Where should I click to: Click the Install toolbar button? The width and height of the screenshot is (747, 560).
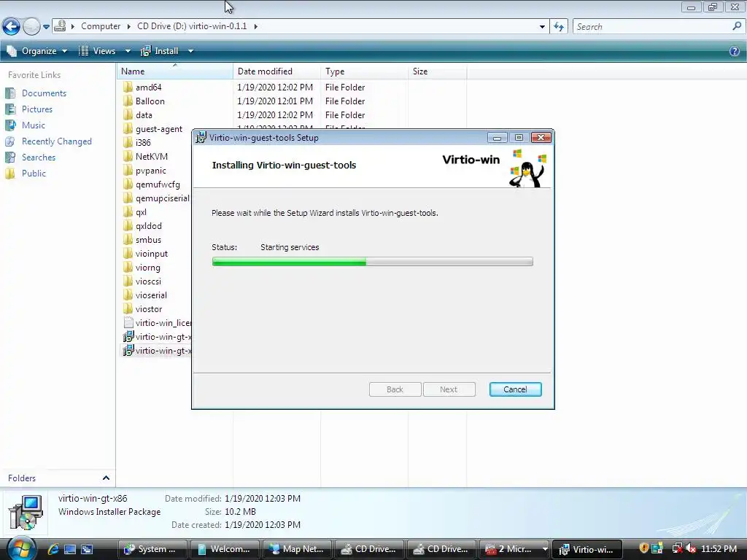160,51
